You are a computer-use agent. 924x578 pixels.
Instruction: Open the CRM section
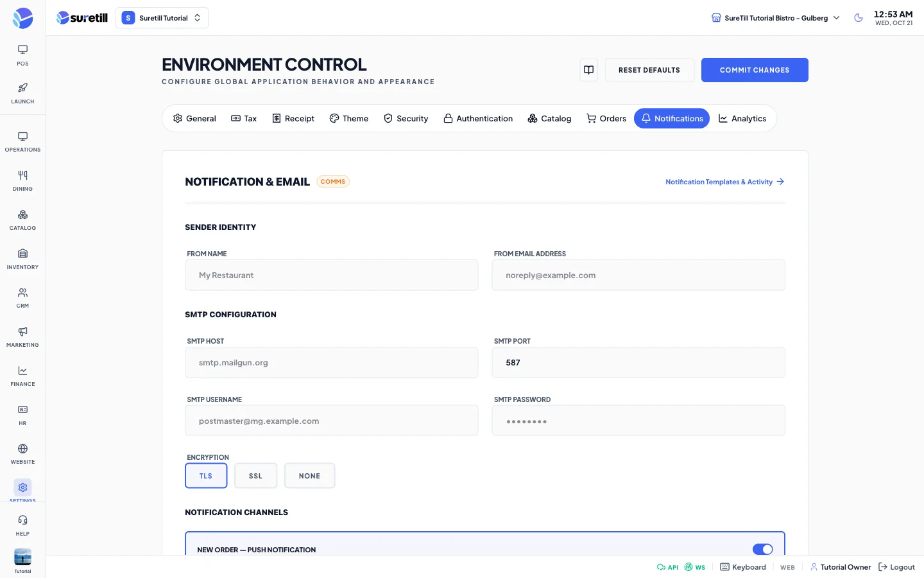(x=22, y=298)
